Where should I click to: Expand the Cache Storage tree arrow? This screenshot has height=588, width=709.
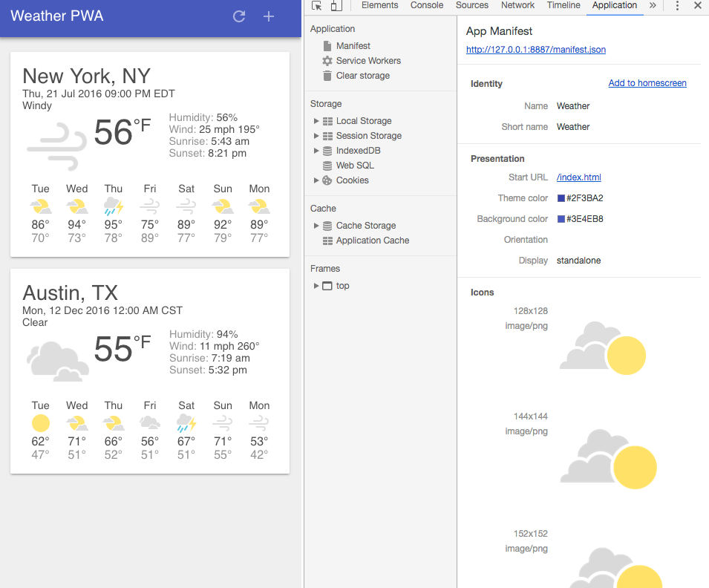(x=316, y=225)
